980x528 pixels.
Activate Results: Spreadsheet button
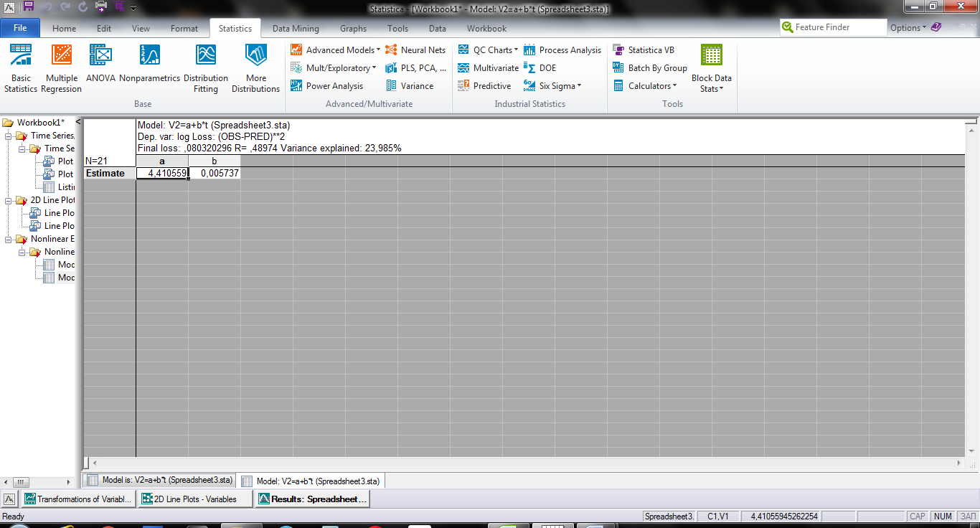coord(312,499)
